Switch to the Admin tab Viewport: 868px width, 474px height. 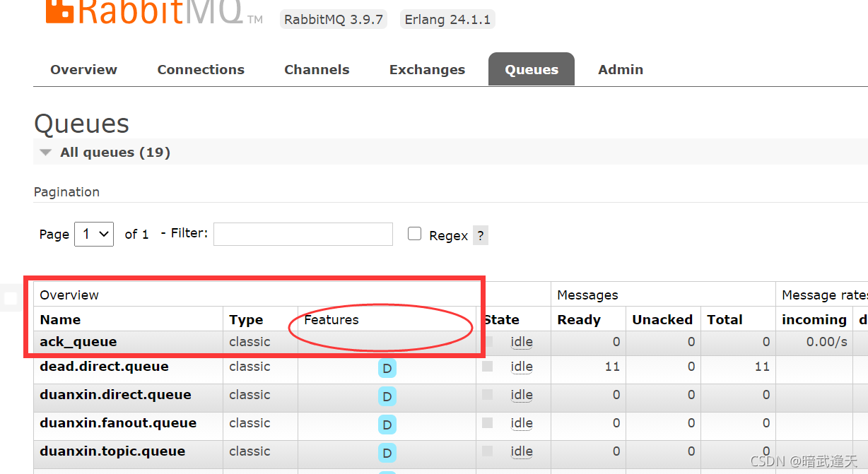point(621,70)
